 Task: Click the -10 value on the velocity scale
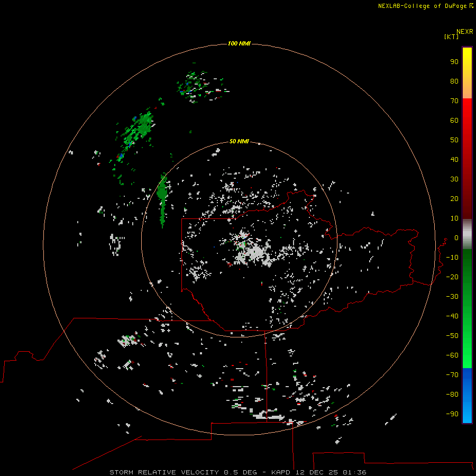tap(452, 258)
